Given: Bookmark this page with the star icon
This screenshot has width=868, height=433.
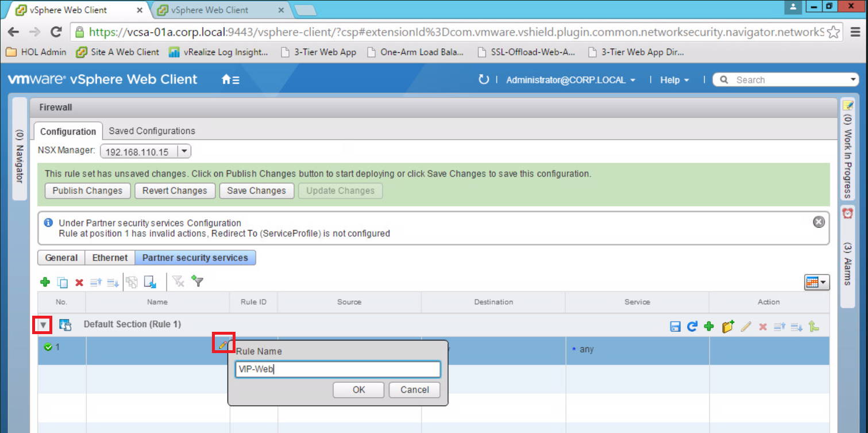Looking at the screenshot, I should [834, 32].
